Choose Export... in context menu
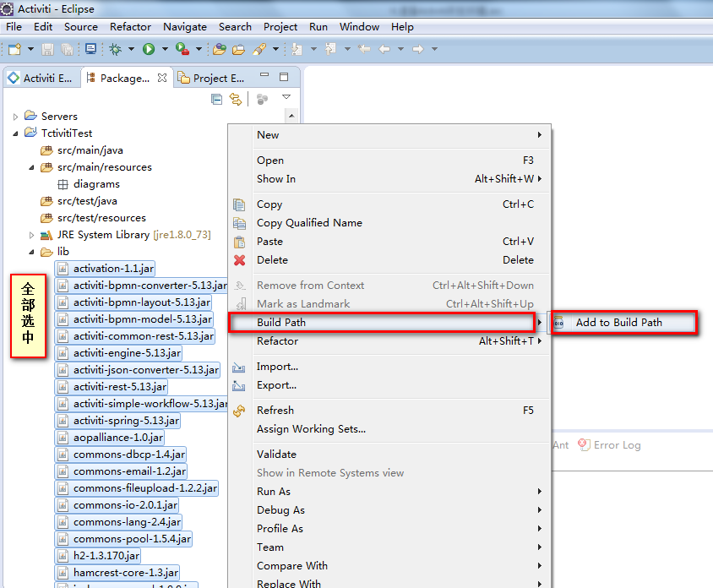The image size is (713, 588). pyautogui.click(x=387, y=385)
